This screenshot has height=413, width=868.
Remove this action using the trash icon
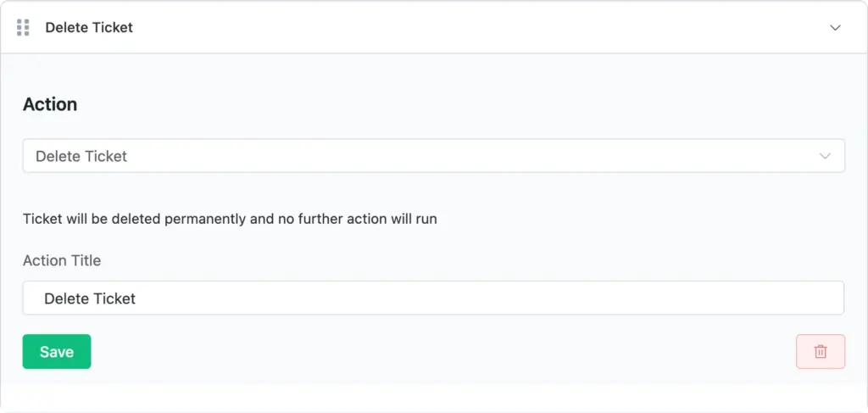pos(821,352)
